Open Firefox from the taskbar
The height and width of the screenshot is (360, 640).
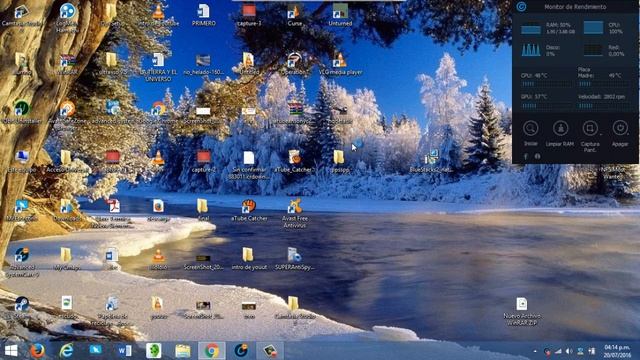click(37, 351)
